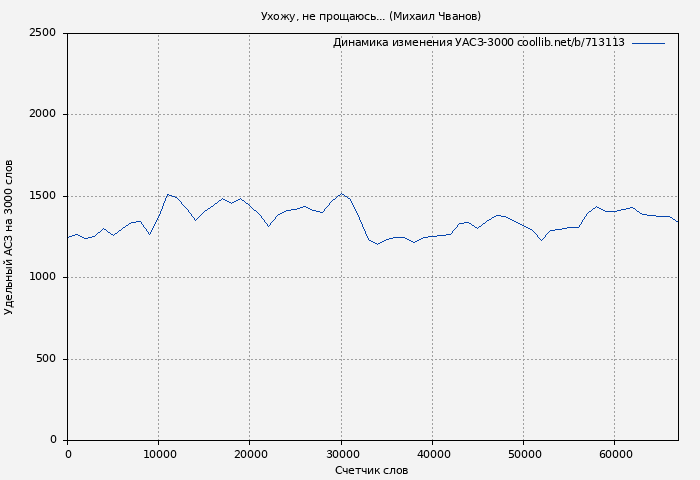Image resolution: width=700 pixels, height=480 pixels.
Task: Click the chart title "Ухожу, не прощаюсь..."
Action: click(x=370, y=16)
